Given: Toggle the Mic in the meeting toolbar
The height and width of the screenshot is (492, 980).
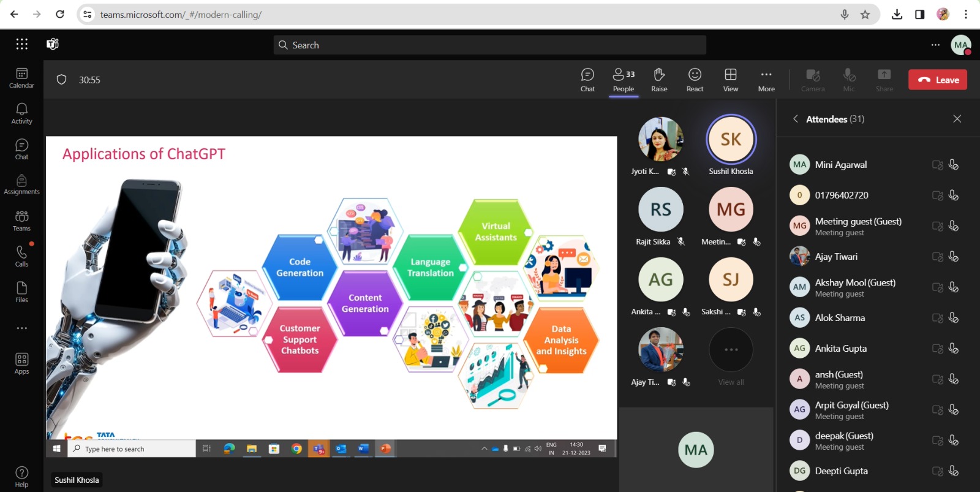Looking at the screenshot, I should pyautogui.click(x=849, y=80).
